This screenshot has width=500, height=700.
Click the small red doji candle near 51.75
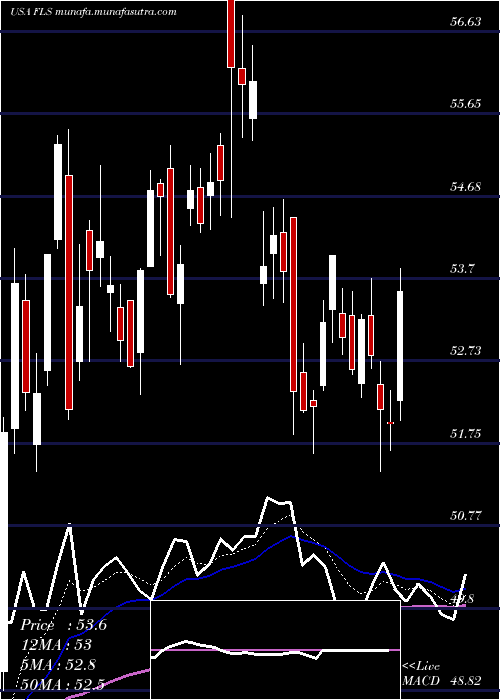pyautogui.click(x=391, y=422)
